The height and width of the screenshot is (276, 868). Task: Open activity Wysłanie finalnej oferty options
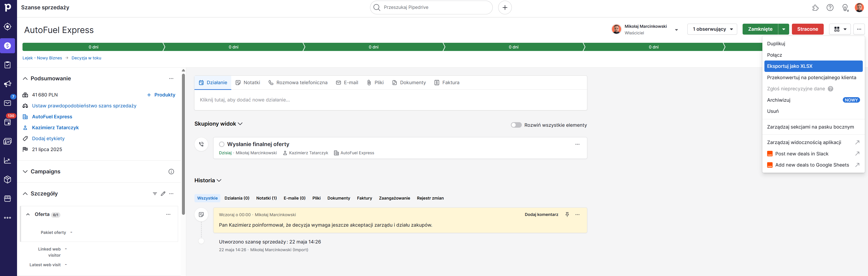click(577, 144)
